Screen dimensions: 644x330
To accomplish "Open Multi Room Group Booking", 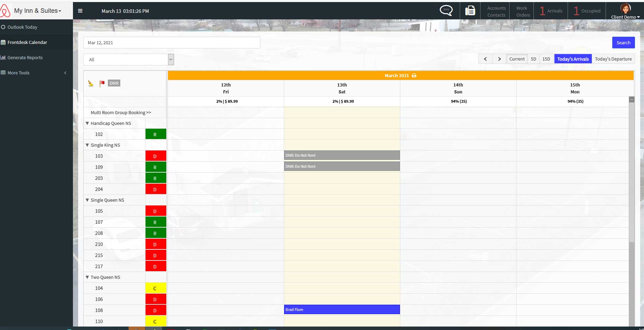I will pyautogui.click(x=121, y=112).
